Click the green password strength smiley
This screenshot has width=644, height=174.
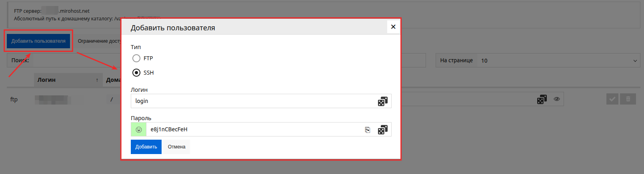coord(139,130)
